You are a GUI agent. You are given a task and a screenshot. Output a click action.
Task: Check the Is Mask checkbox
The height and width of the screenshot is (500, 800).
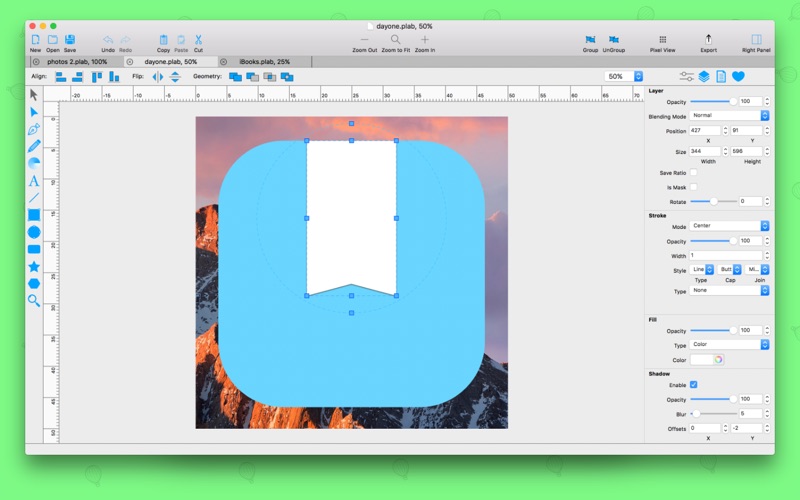[694, 187]
